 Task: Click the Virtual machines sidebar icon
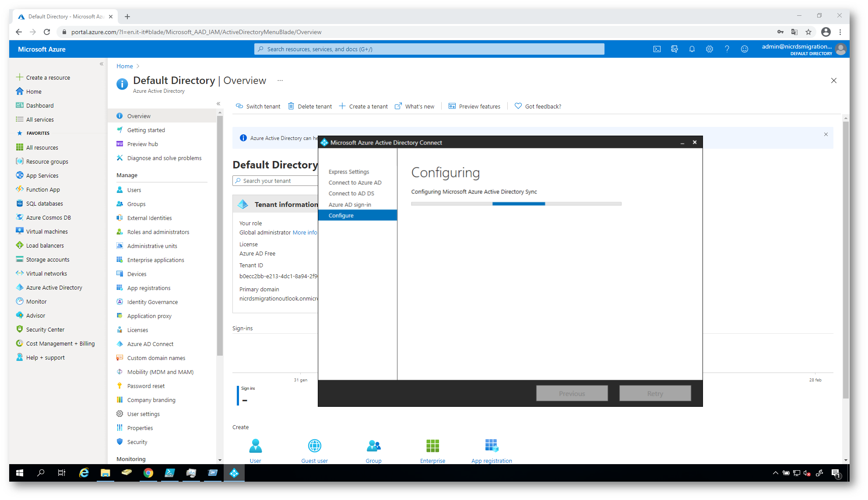[20, 231]
